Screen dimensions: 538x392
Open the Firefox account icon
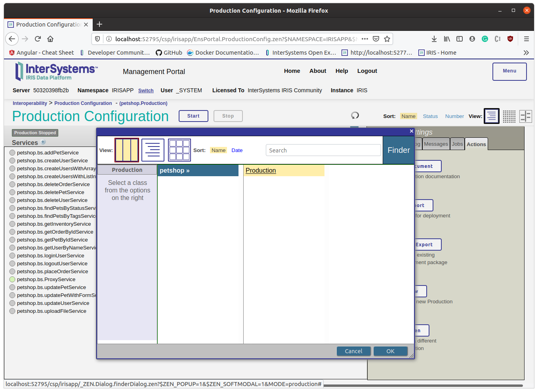click(x=472, y=39)
